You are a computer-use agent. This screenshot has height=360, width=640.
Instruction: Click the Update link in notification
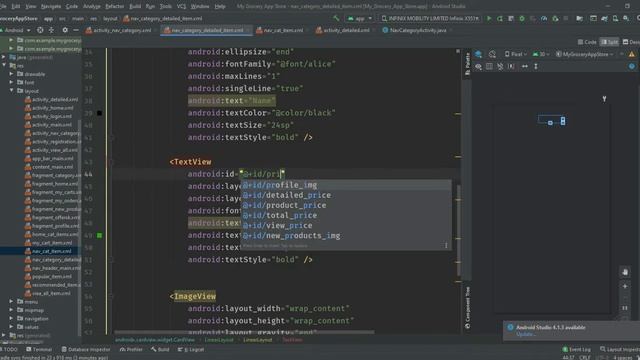click(526, 334)
